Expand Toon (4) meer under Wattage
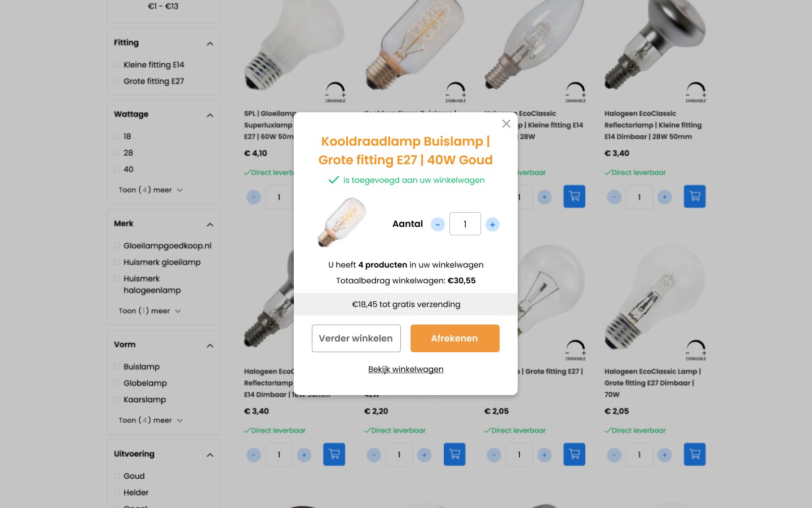 pos(151,190)
